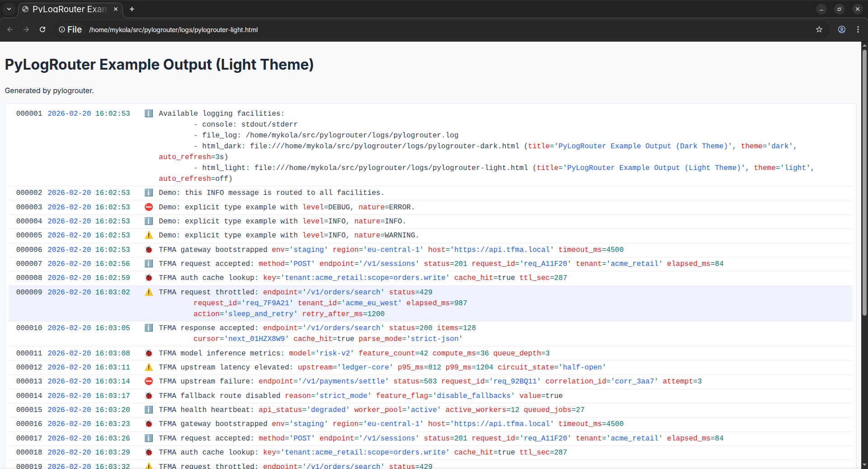Viewport: 868px width, 469px height.
Task: Click the html_light file path line
Action: pos(504,168)
